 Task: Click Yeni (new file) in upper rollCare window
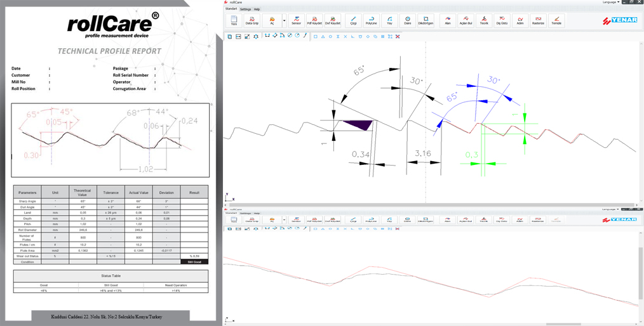[234, 20]
